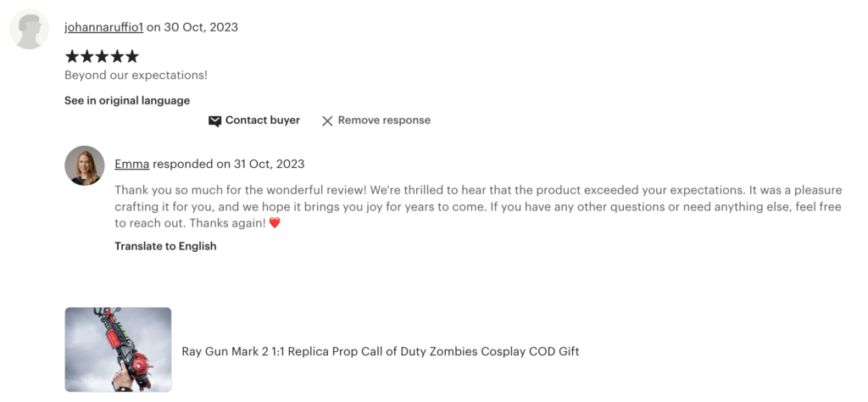Click Emma's thank you response paragraph

[x=478, y=207]
